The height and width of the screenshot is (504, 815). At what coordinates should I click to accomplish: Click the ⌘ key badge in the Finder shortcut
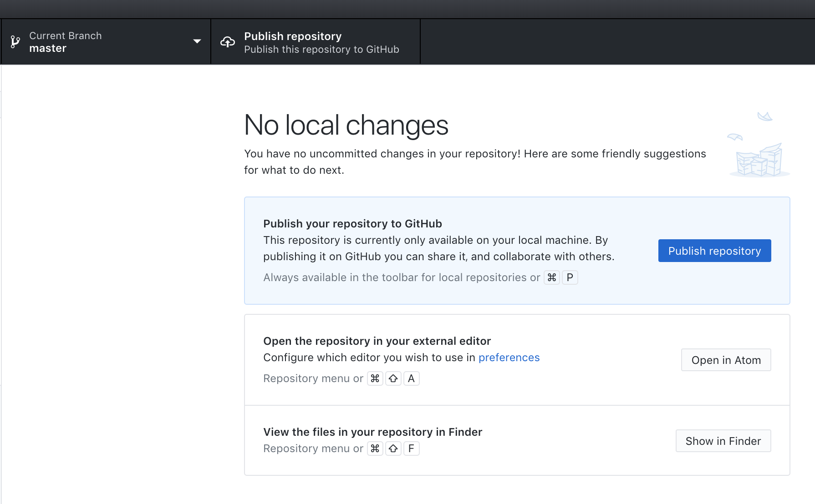375,448
